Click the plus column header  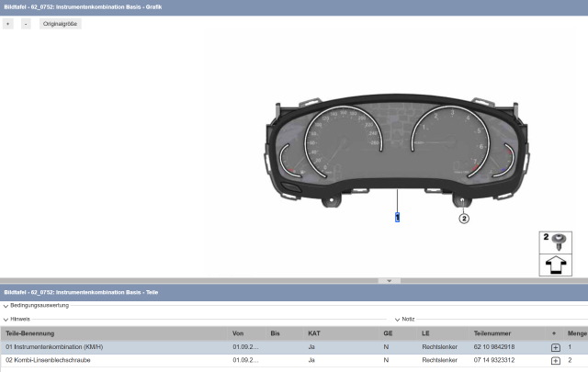click(554, 333)
